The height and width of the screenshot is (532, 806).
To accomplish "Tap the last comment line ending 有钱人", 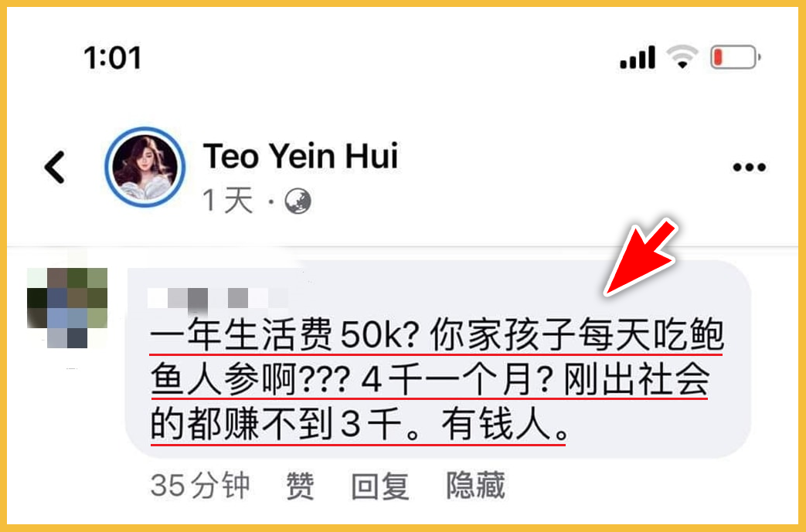I will click(359, 425).
